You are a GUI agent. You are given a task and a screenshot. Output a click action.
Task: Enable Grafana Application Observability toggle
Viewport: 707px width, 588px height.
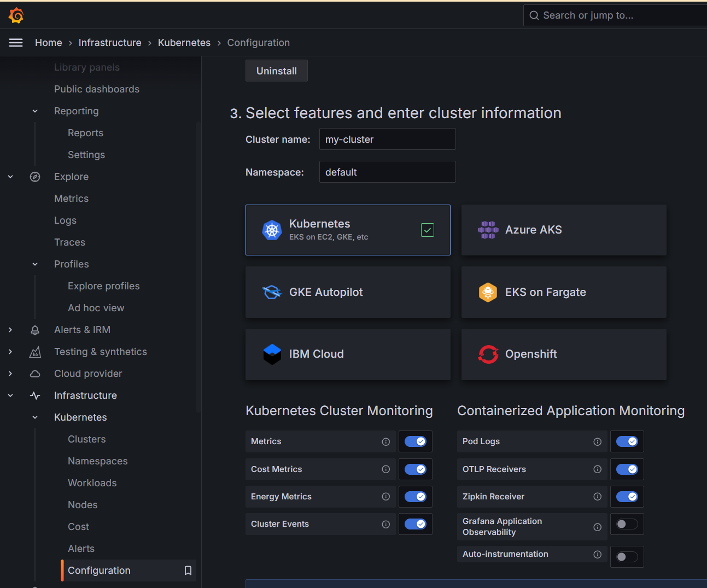tap(627, 524)
